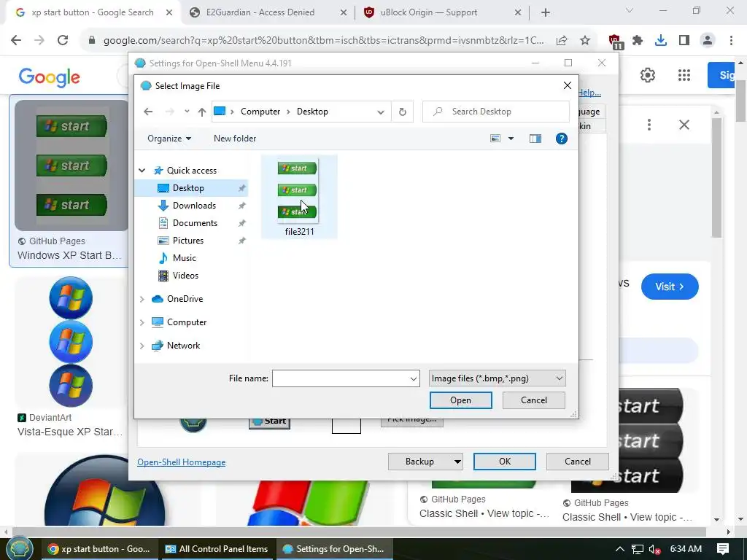Image resolution: width=747 pixels, height=560 pixels.
Task: Refresh the Desktop folder listing
Action: coord(403,112)
